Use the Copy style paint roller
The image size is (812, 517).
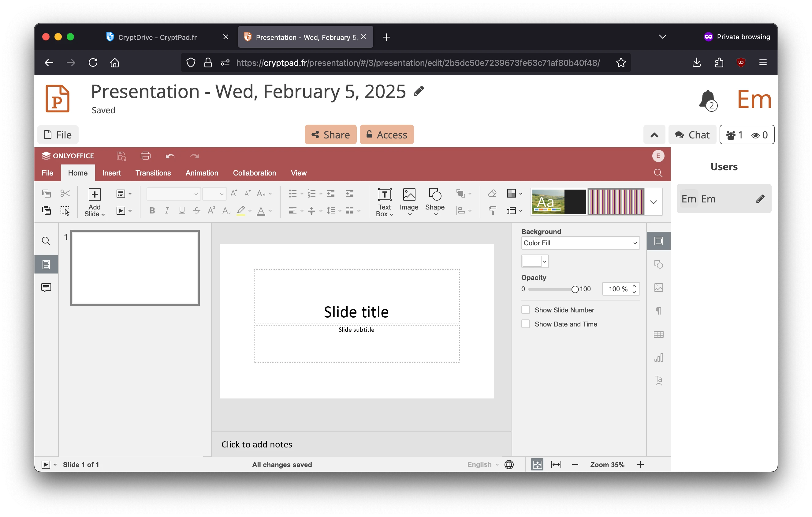point(492,210)
